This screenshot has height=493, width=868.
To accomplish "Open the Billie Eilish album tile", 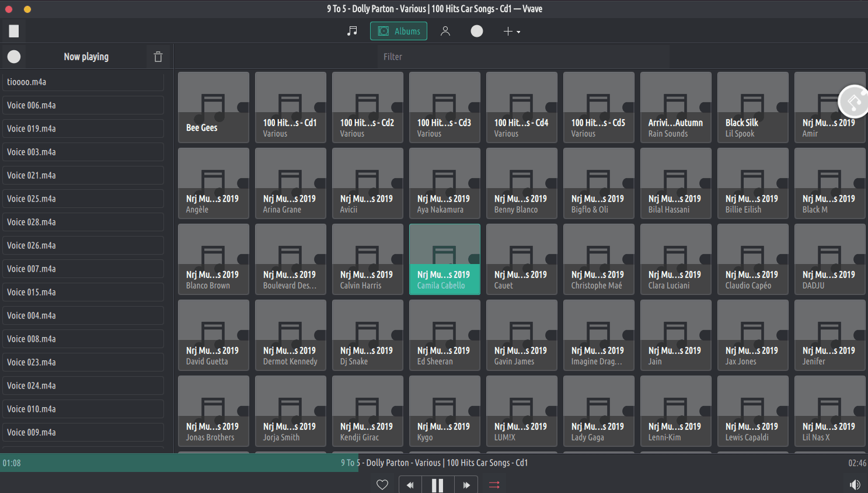I will click(752, 183).
